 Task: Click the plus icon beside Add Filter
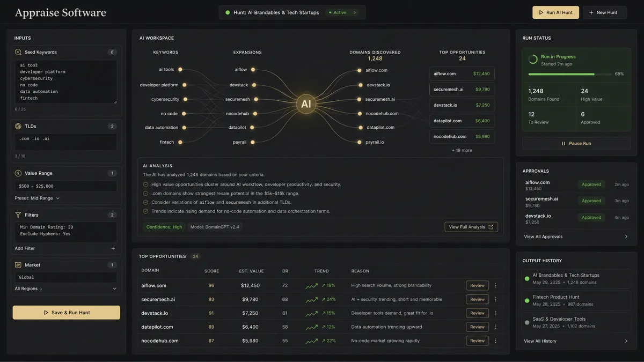tap(113, 248)
